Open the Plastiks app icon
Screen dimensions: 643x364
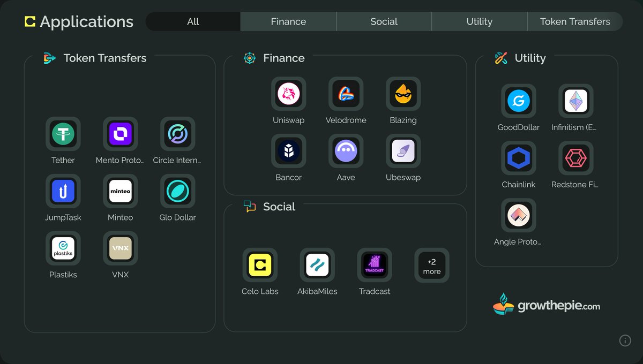tap(63, 248)
